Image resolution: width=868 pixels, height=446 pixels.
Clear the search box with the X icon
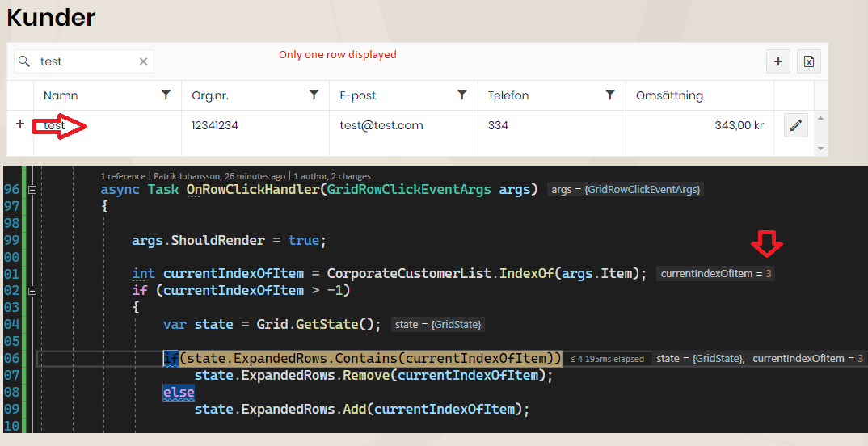point(144,61)
